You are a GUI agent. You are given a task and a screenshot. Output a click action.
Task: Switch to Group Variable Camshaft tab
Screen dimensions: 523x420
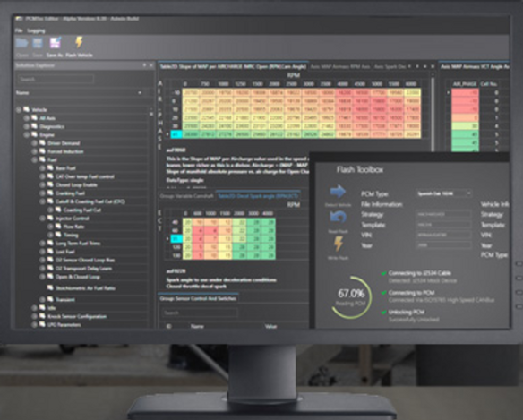coord(186,196)
